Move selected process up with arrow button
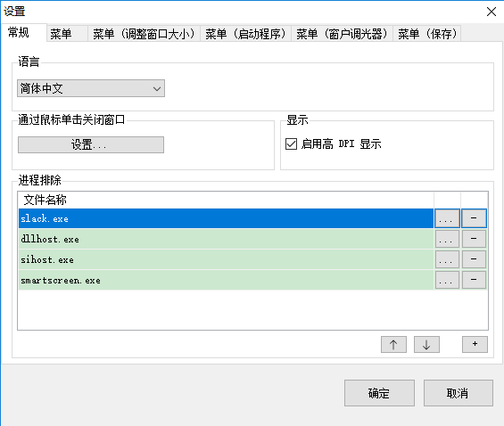 click(x=393, y=345)
